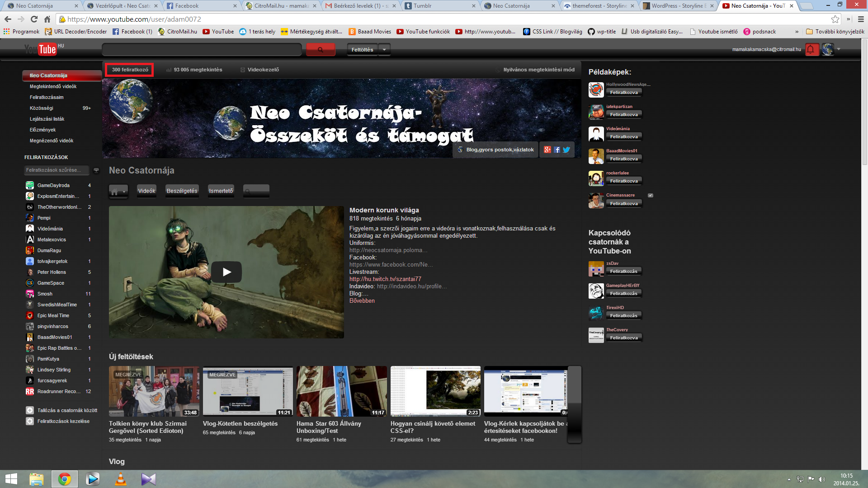Click Nyilvános megtekintési mód
Image resolution: width=868 pixels, height=488 pixels.
(x=539, y=70)
